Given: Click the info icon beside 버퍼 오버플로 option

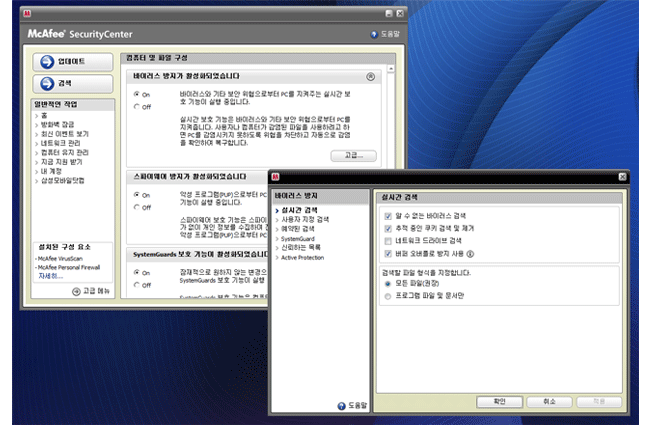Looking at the screenshot, I should tap(470, 254).
